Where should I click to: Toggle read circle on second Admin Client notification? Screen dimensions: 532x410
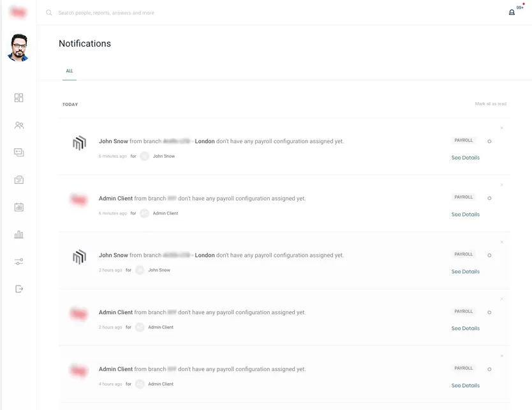pos(489,312)
